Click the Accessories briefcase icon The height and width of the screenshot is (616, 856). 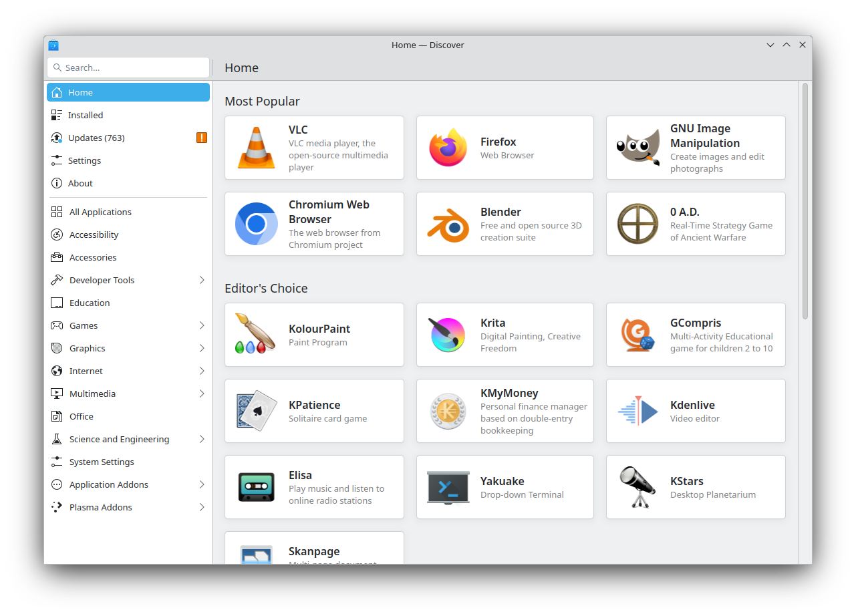tap(57, 257)
